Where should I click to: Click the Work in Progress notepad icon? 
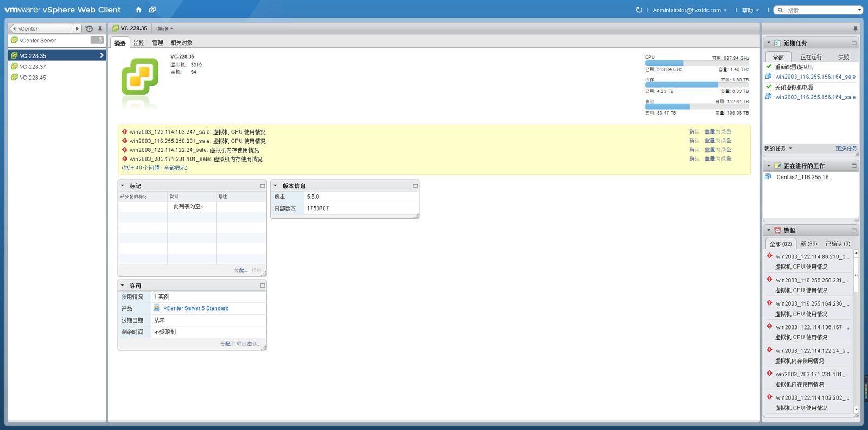pyautogui.click(x=777, y=166)
